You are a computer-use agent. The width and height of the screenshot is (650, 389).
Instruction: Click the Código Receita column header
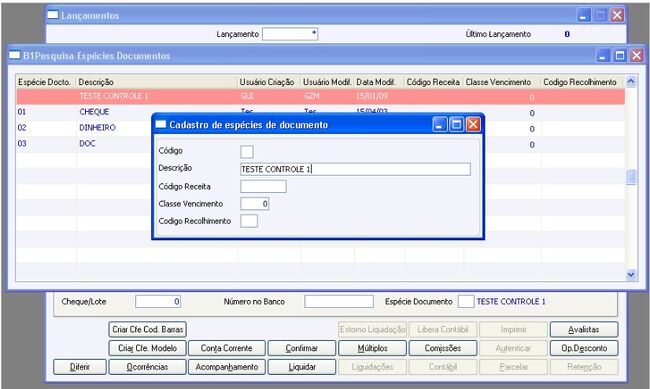(434, 82)
